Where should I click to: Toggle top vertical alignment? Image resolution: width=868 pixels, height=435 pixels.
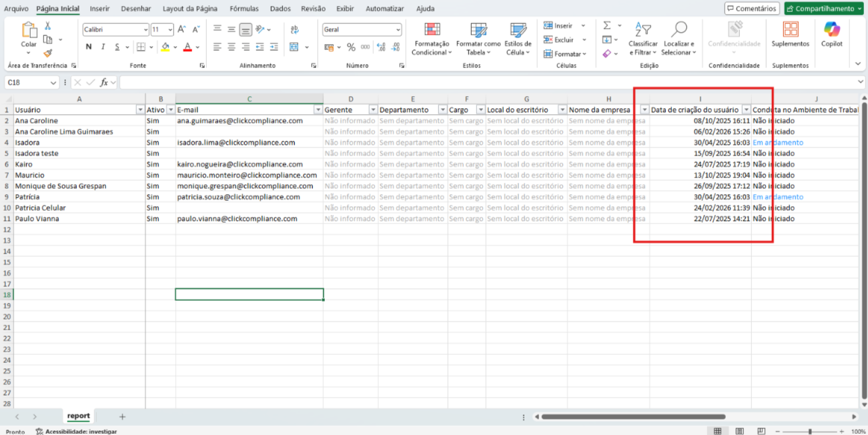pos(217,29)
